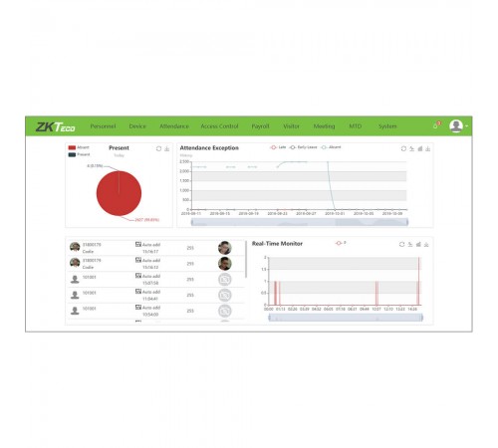Download the Present pie chart image

pos(167,148)
